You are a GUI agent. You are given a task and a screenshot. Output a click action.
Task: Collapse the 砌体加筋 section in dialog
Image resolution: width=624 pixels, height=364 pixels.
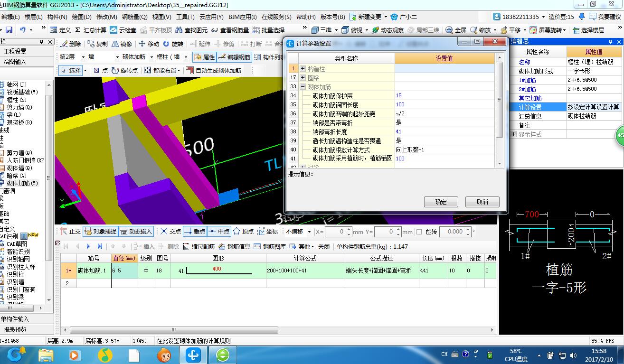click(x=303, y=86)
